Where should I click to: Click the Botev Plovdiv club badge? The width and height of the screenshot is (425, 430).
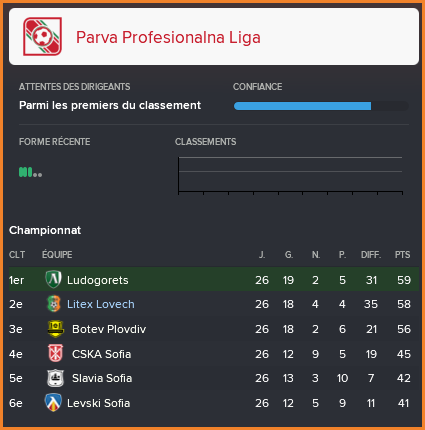[x=56, y=329]
